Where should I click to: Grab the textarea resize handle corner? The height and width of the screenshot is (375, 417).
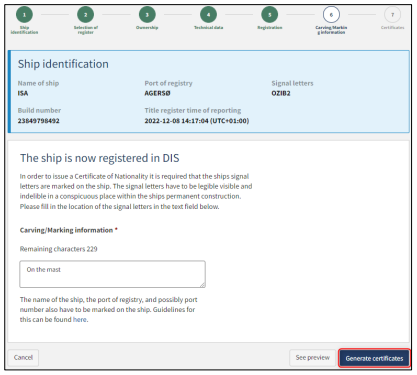point(202,284)
